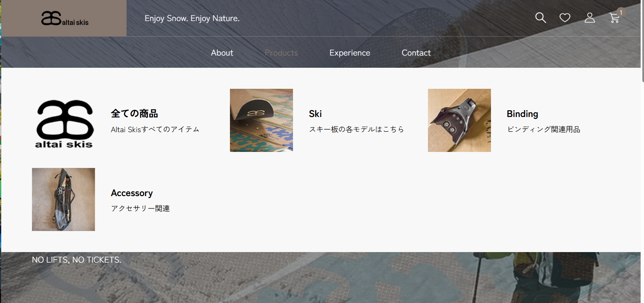The width and height of the screenshot is (644, 303).
Task: Open the shopping cart icon
Action: point(615,18)
